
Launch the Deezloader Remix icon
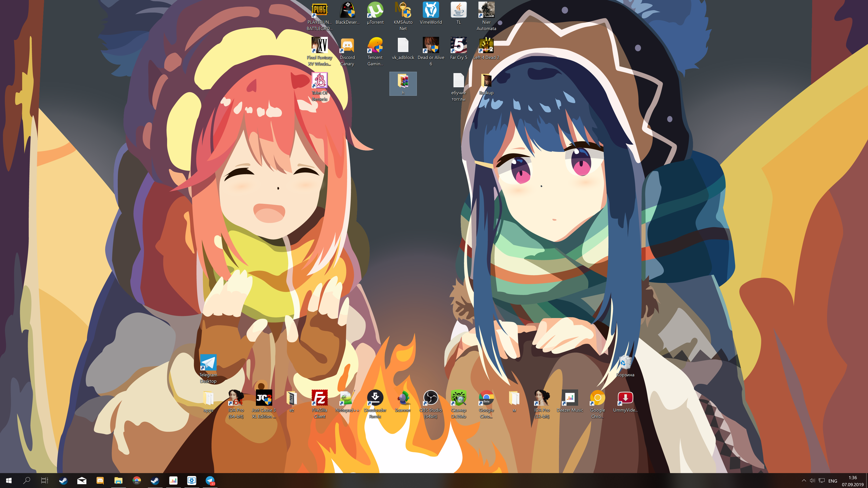click(375, 404)
